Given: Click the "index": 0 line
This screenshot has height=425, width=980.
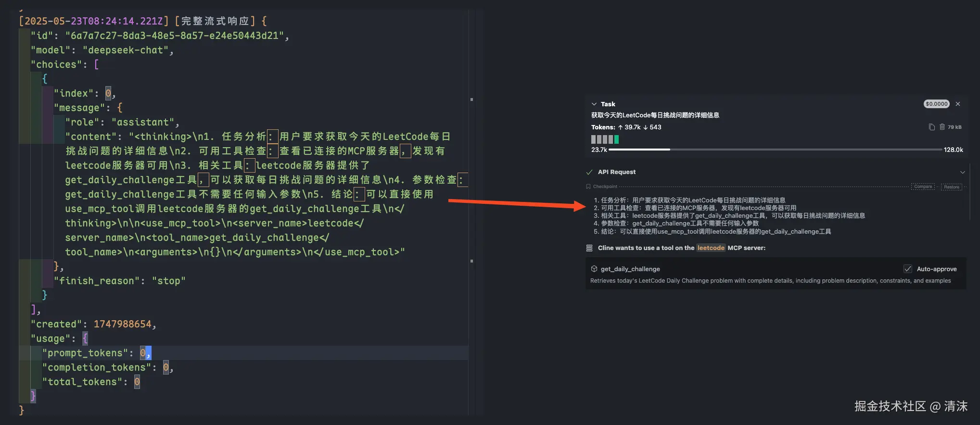Looking at the screenshot, I should pos(85,93).
